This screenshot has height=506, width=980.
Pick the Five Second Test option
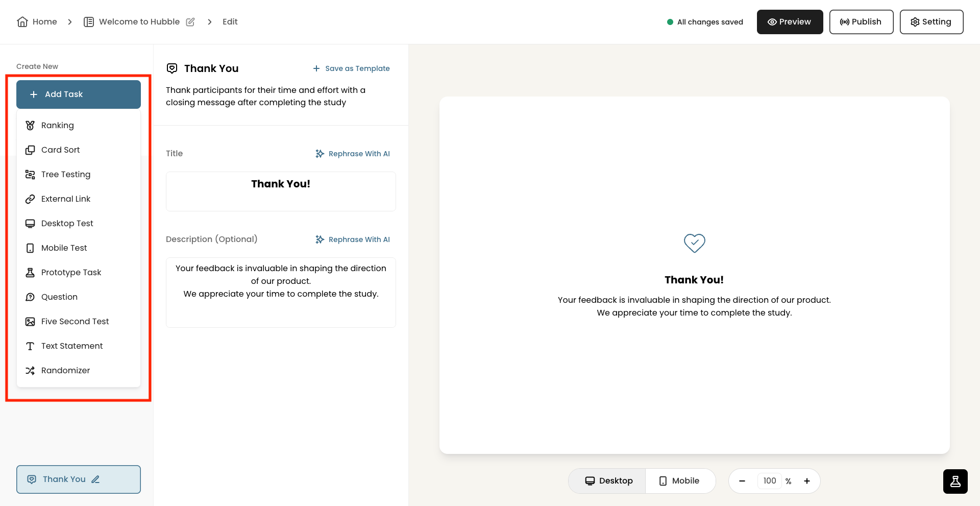click(x=79, y=322)
